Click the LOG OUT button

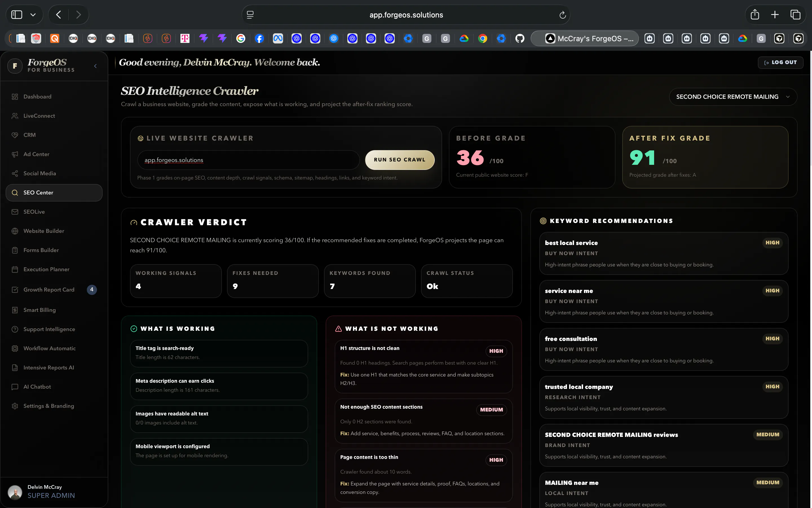pyautogui.click(x=780, y=62)
